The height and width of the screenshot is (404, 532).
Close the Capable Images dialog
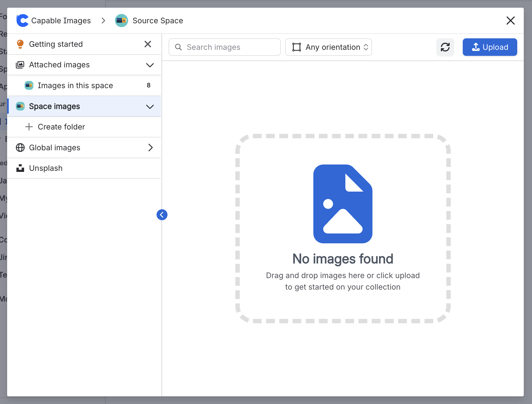[510, 21]
